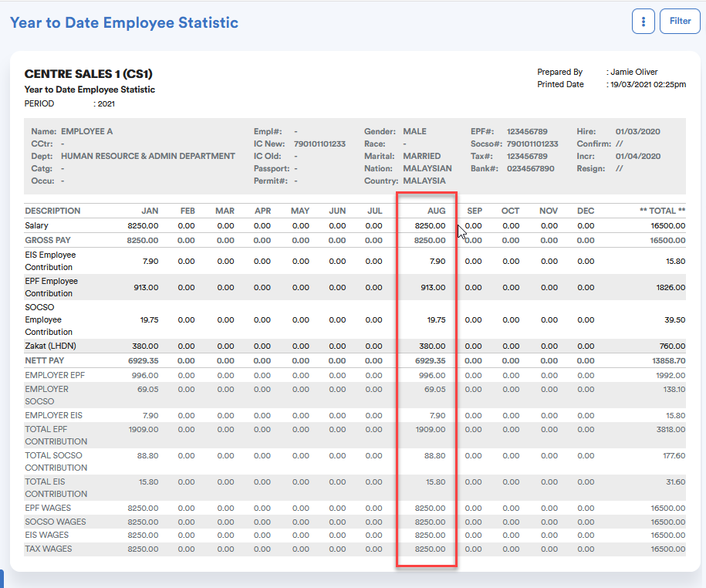Click the Incr date 01/04/2020
This screenshot has width=706, height=588.
click(638, 156)
